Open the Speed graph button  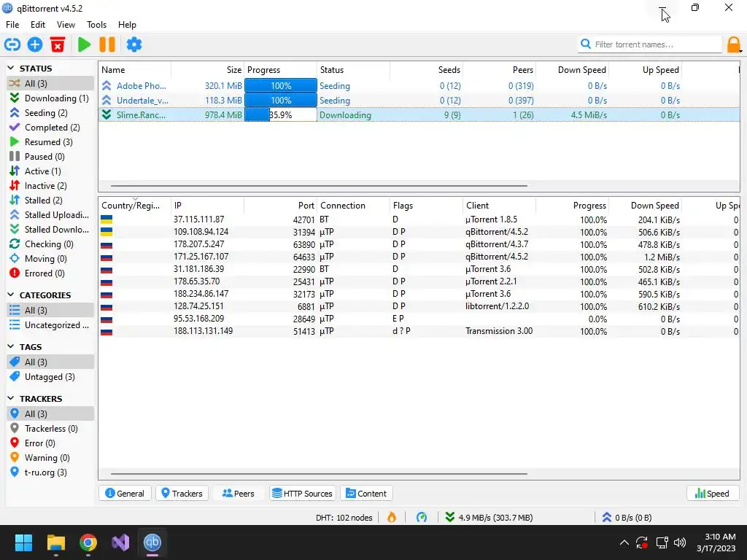712,494
